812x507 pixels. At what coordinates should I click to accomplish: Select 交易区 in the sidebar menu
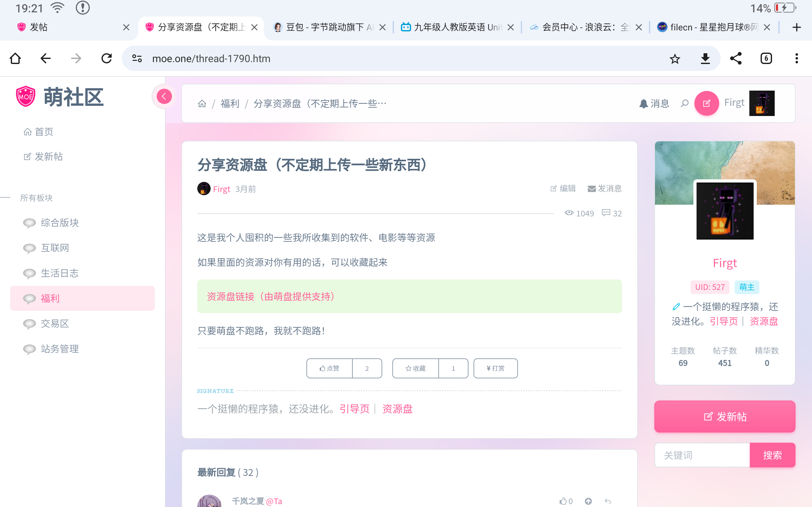55,324
